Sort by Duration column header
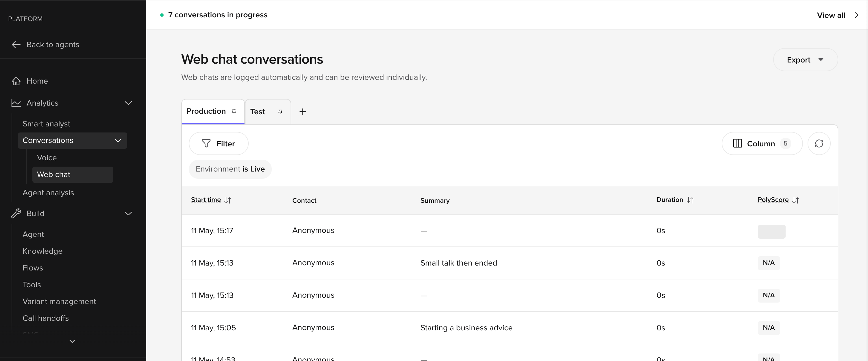The height and width of the screenshot is (361, 868). (x=675, y=200)
